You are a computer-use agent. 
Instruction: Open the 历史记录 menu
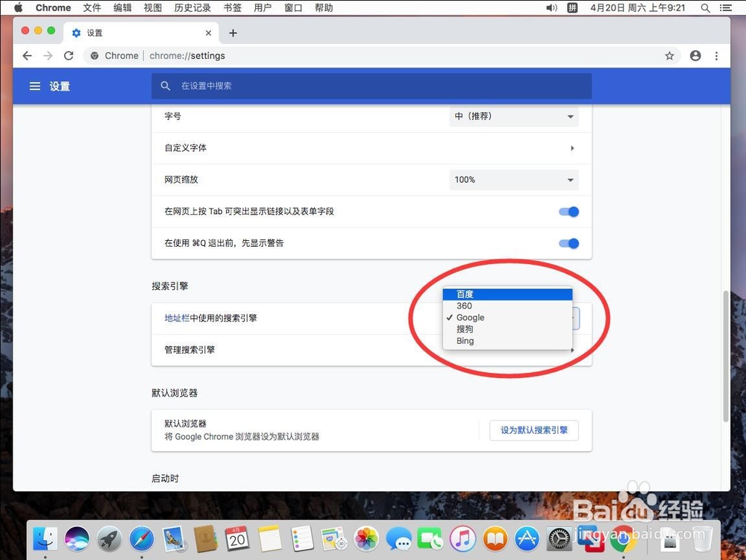click(x=192, y=7)
